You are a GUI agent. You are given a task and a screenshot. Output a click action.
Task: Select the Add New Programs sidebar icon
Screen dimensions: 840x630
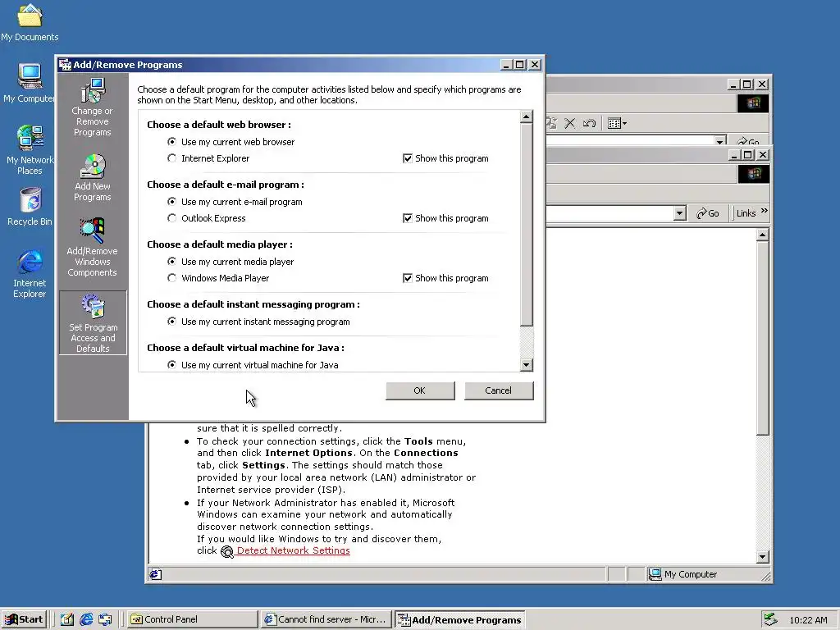93,178
